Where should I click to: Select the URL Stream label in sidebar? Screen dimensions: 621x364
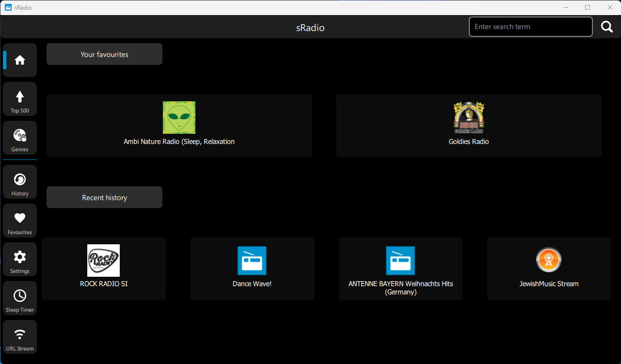20,348
